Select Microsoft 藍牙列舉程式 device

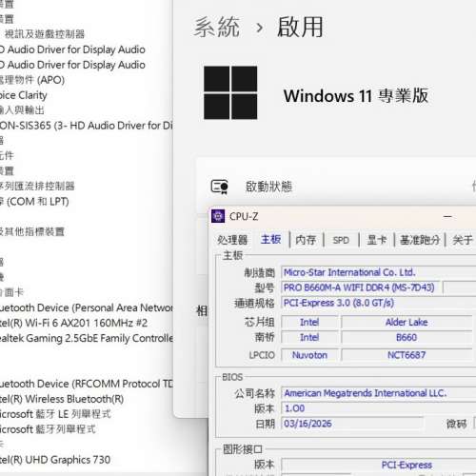pos(48,429)
